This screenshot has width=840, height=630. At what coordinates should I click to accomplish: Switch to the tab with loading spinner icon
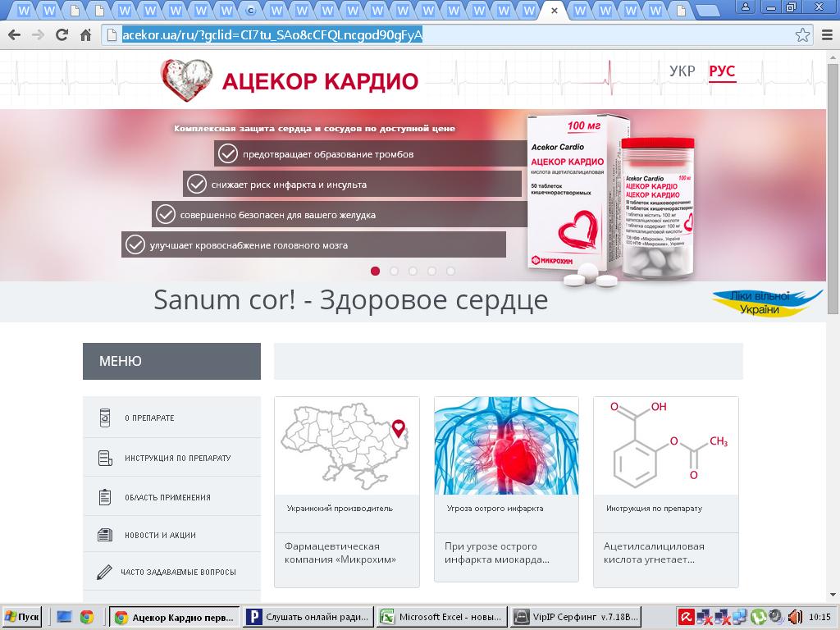[x=251, y=10]
